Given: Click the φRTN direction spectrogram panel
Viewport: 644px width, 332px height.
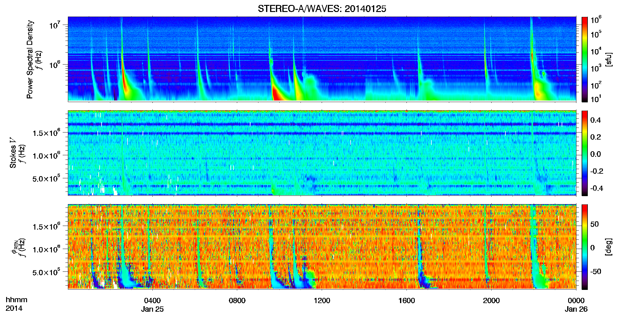Looking at the screenshot, I should (322, 247).
